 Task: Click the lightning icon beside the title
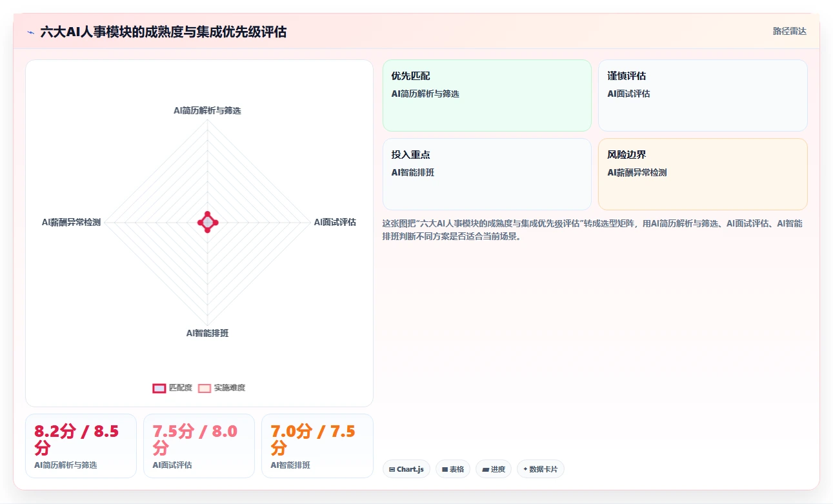(x=31, y=32)
